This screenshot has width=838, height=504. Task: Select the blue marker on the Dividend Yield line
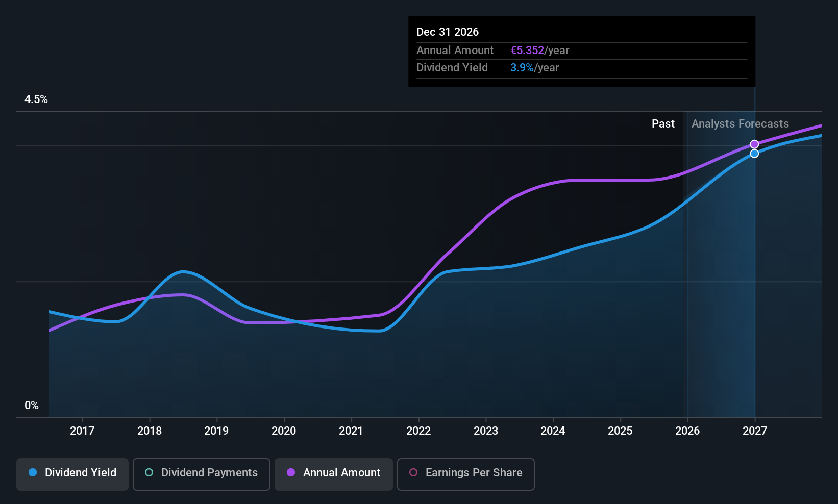pos(755,153)
